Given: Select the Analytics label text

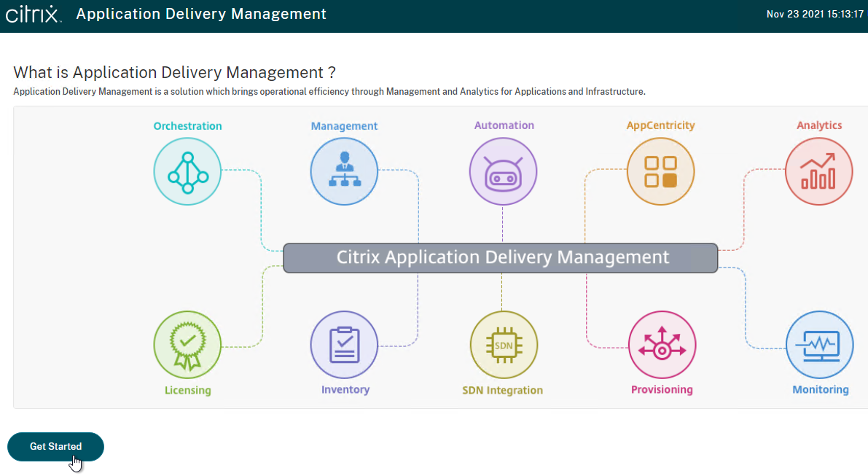Looking at the screenshot, I should pyautogui.click(x=819, y=125).
